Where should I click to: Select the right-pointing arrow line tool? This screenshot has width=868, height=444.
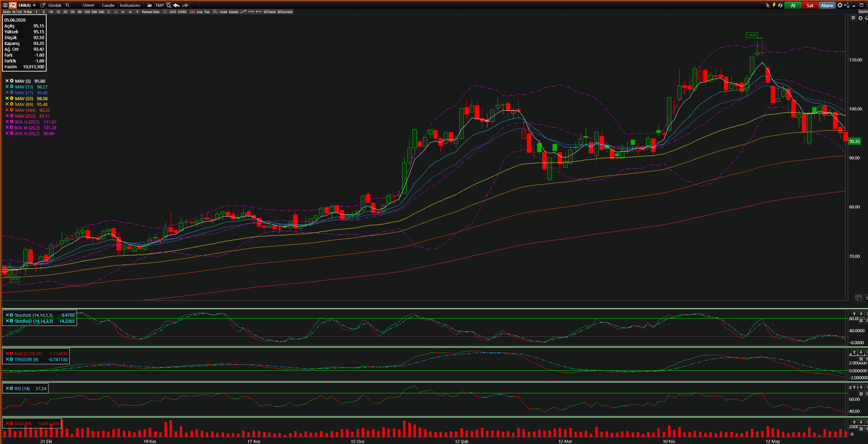(x=251, y=12)
